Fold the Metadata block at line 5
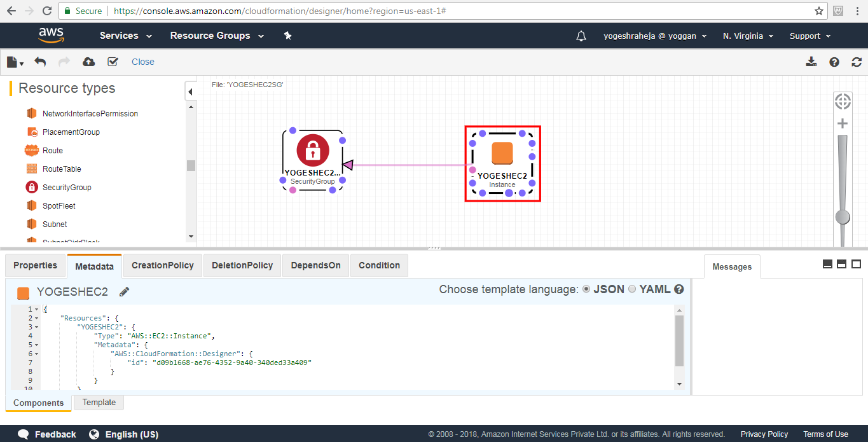 (36, 345)
